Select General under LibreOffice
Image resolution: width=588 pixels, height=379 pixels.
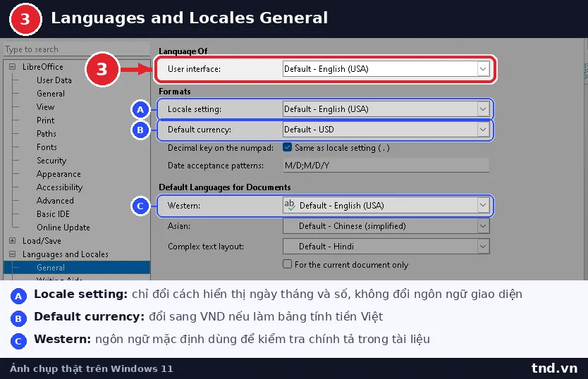pos(51,94)
